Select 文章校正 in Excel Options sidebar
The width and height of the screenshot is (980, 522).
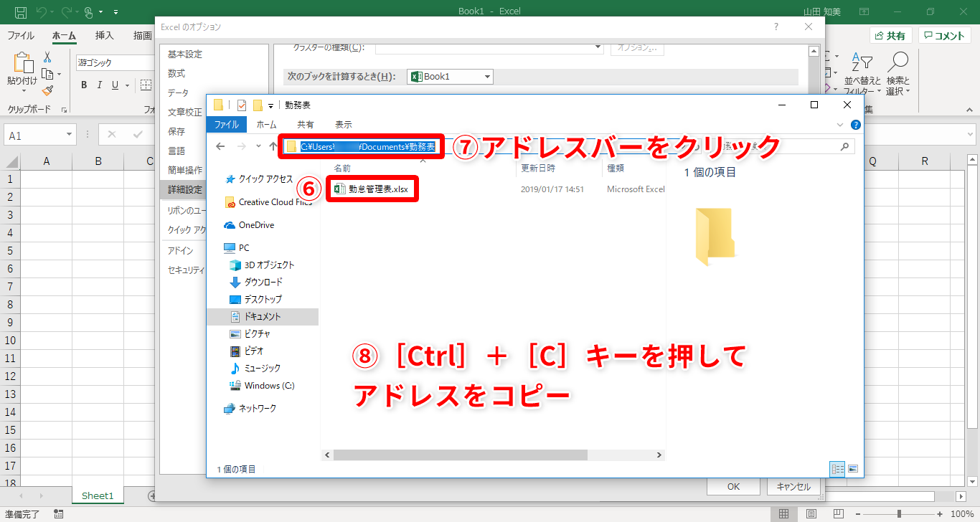coord(185,113)
